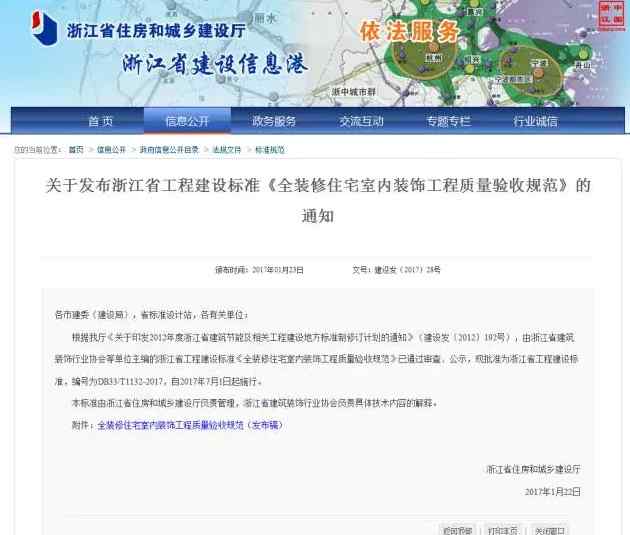Click the 浙江省住房和城乡建设厅 header title
Image resolution: width=630 pixels, height=535 pixels.
coord(156,31)
